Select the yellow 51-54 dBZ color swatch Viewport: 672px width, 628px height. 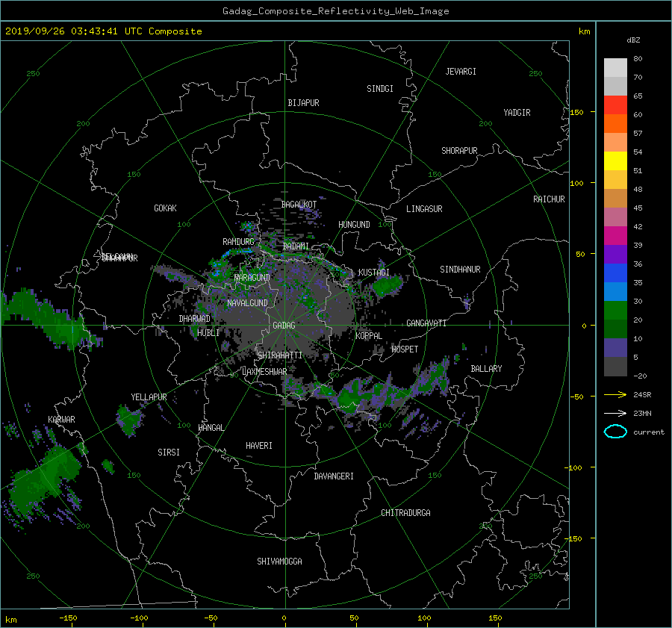click(x=615, y=161)
